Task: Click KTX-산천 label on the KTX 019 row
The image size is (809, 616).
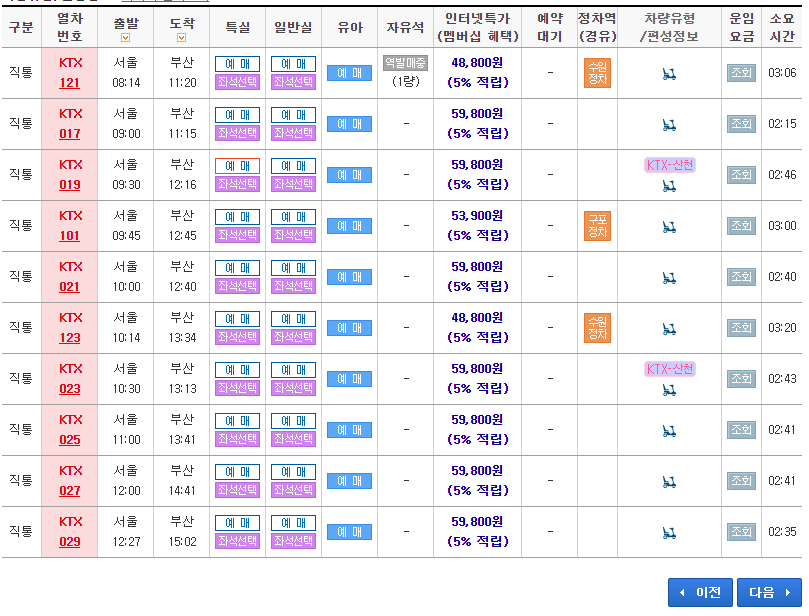Action: (x=670, y=165)
